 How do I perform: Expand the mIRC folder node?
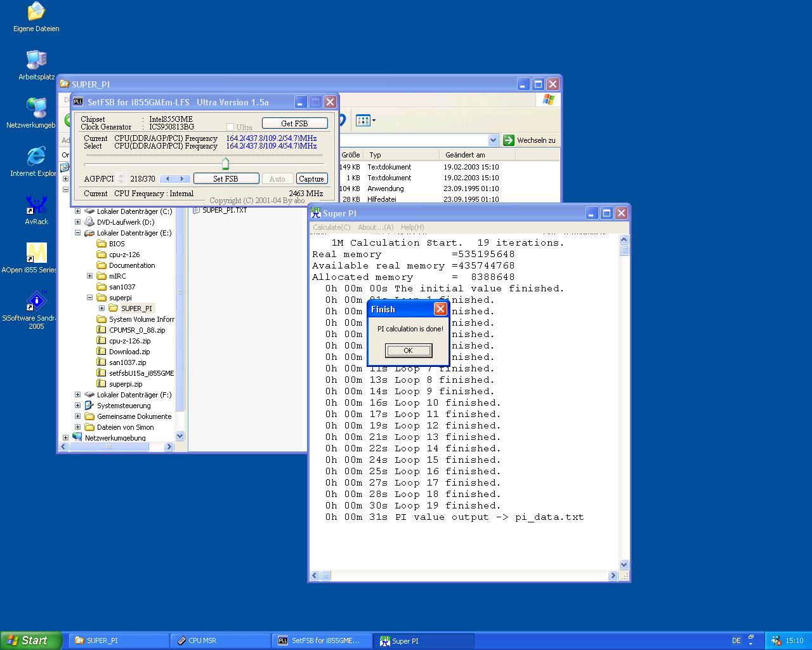(89, 276)
